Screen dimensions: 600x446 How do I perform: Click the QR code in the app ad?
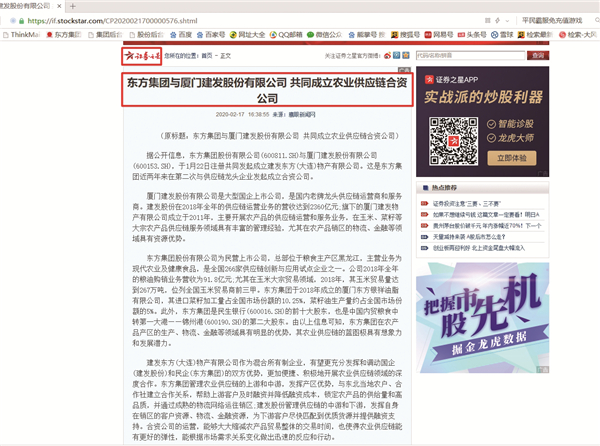[x=453, y=141]
